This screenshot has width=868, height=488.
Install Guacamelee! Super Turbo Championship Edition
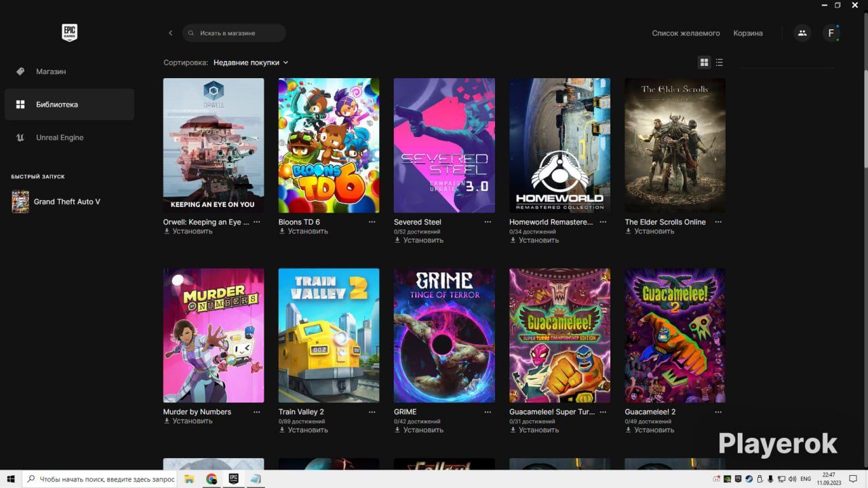pyautogui.click(x=534, y=430)
